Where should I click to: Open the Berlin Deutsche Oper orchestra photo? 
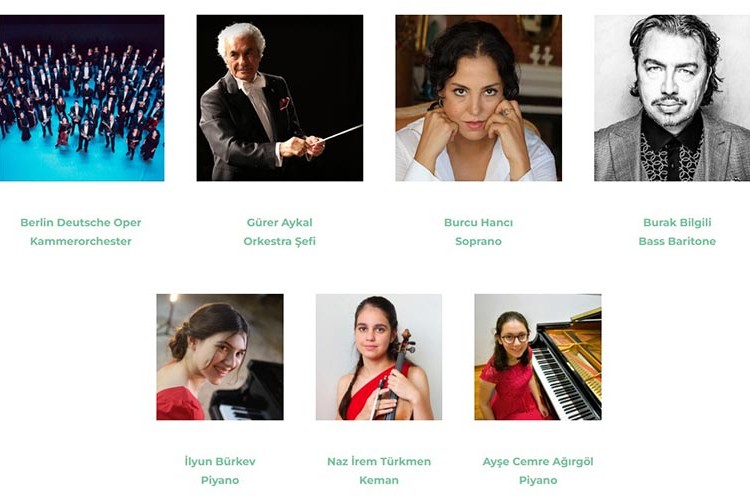coord(82,98)
